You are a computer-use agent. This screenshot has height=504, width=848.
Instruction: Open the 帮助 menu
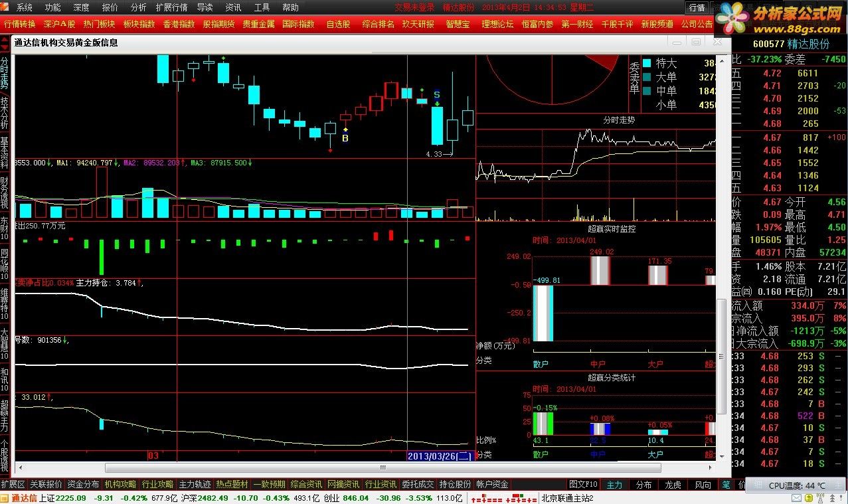point(290,7)
